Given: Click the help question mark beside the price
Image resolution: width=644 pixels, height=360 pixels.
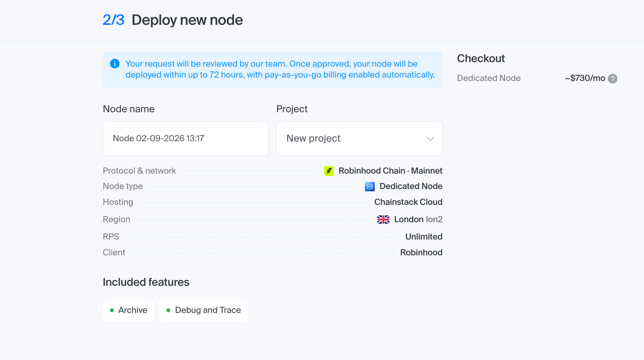Looking at the screenshot, I should tap(613, 78).
